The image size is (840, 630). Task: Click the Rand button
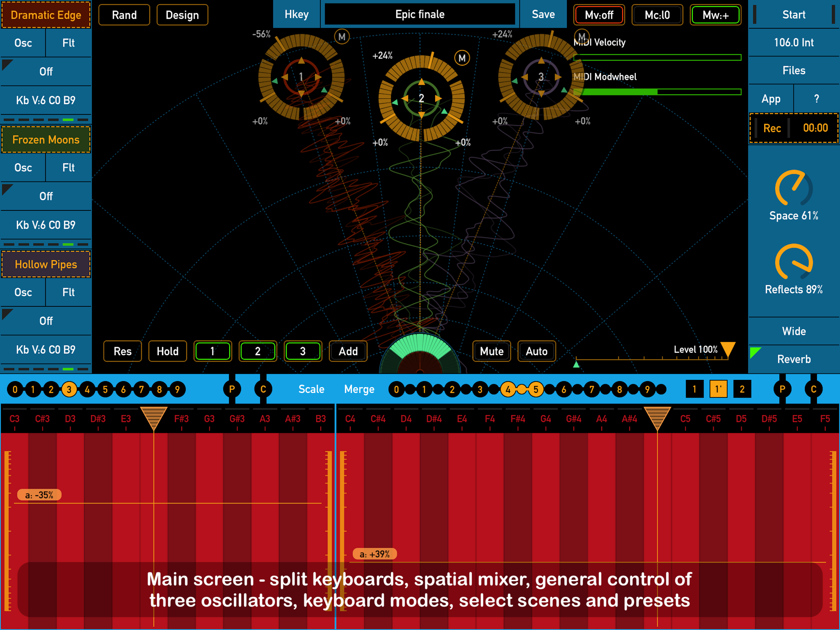point(124,15)
